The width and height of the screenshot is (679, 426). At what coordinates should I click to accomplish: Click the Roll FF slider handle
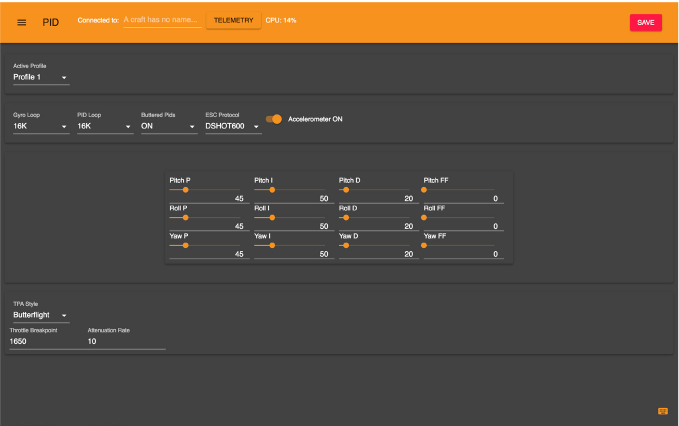[424, 217]
